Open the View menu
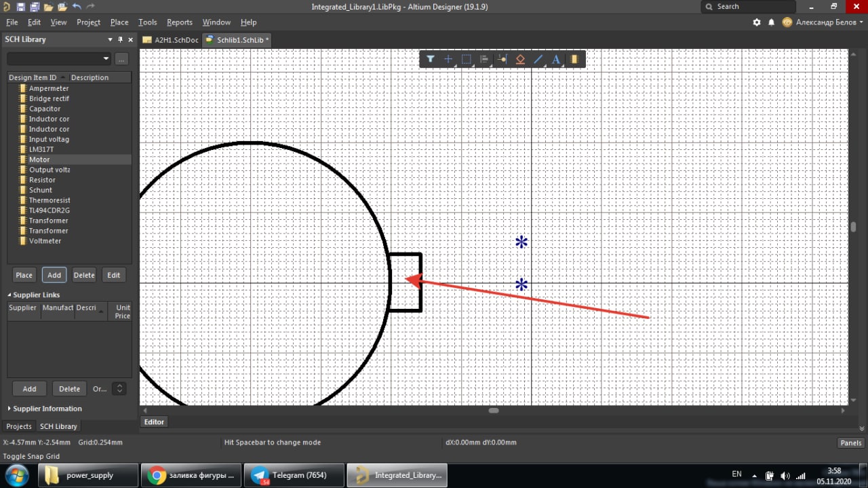The height and width of the screenshot is (488, 868). coord(59,22)
